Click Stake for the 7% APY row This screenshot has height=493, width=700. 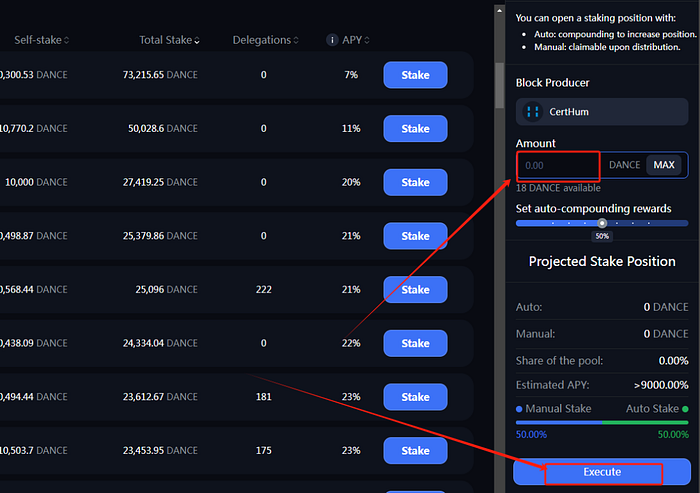click(415, 75)
